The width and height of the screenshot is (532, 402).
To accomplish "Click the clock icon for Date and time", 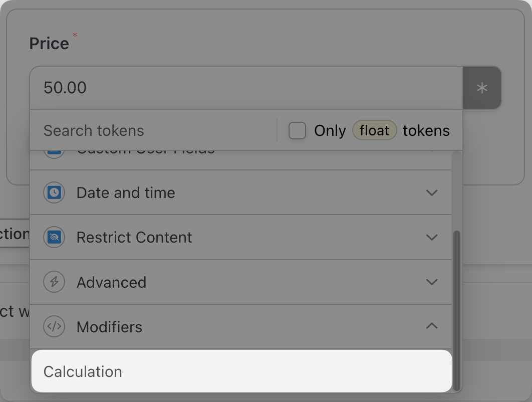I will pyautogui.click(x=54, y=192).
